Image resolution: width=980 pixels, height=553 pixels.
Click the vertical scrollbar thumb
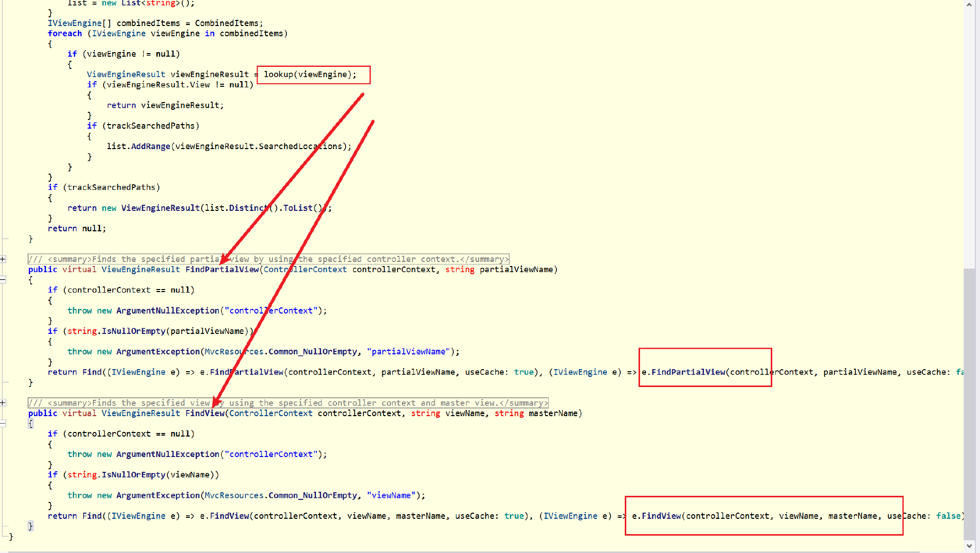[x=969, y=403]
